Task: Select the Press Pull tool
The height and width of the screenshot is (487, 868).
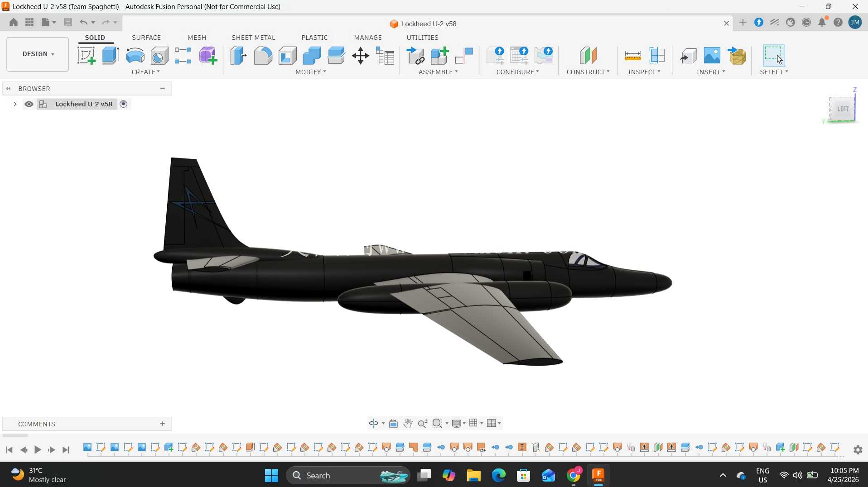Action: (239, 56)
